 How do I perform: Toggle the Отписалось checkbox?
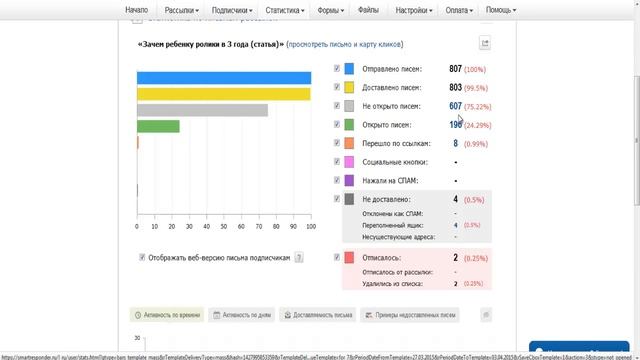click(x=337, y=257)
